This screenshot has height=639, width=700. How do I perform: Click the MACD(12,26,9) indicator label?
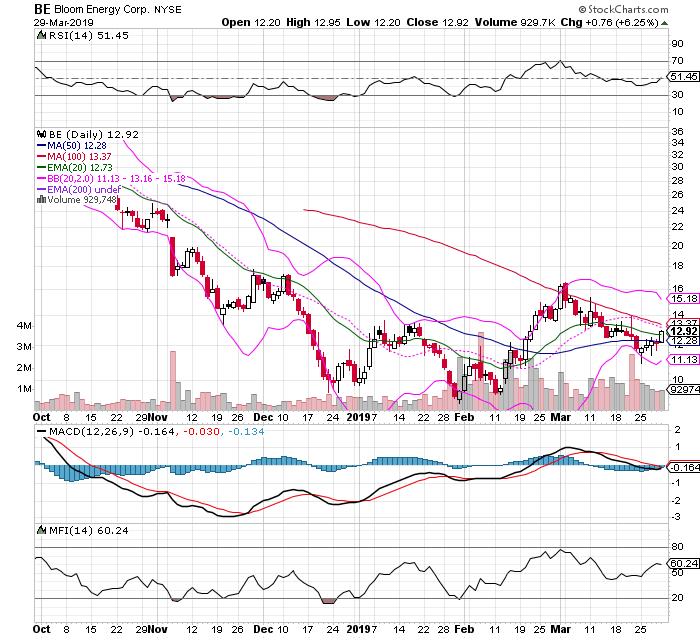tap(91, 432)
